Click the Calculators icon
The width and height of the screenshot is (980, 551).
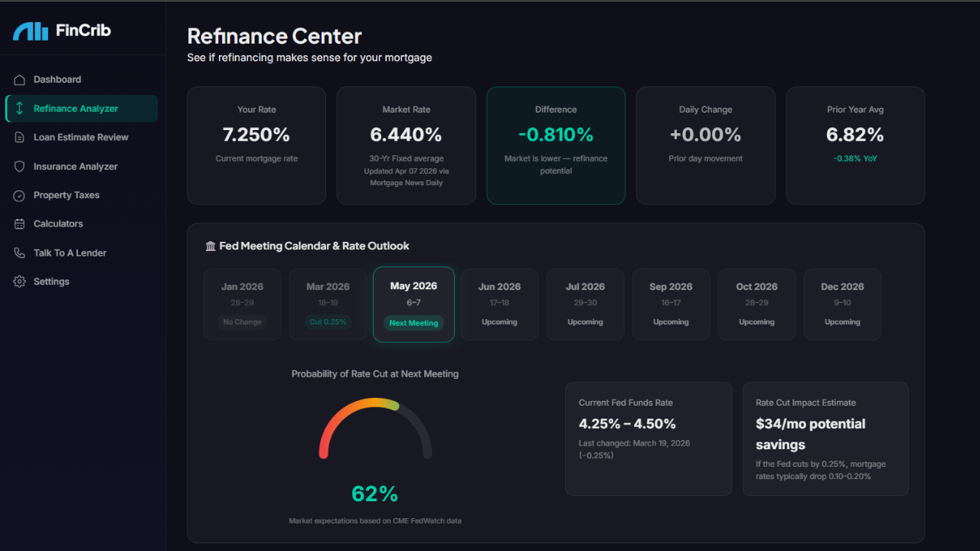point(19,224)
